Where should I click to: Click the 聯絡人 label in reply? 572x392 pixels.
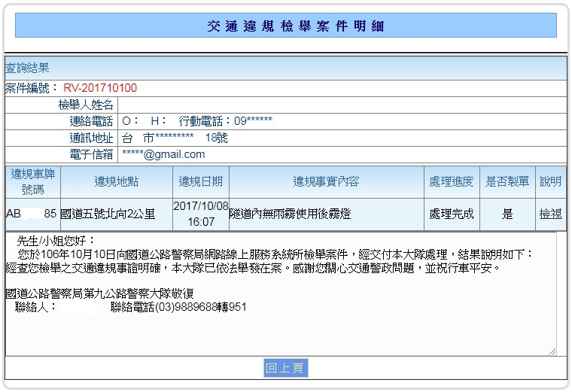click(35, 307)
